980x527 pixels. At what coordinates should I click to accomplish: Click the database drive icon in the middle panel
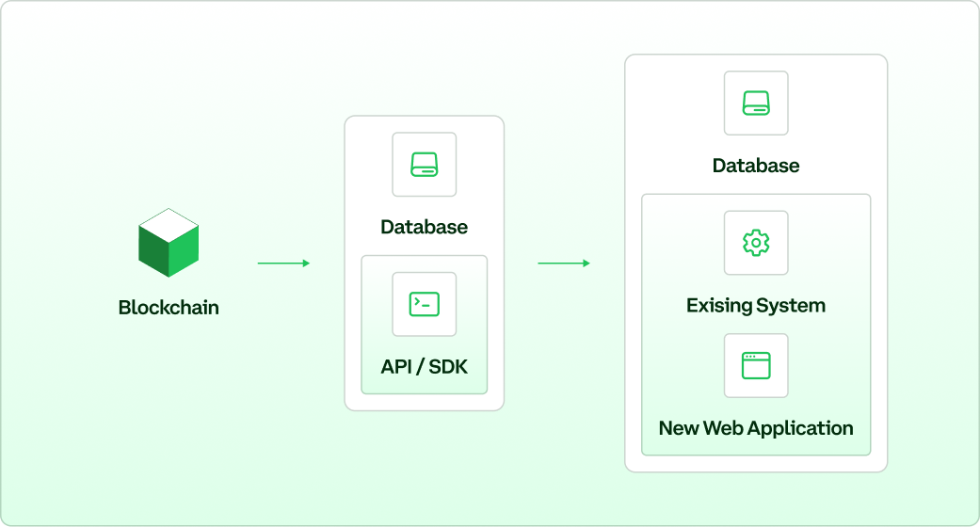[425, 165]
